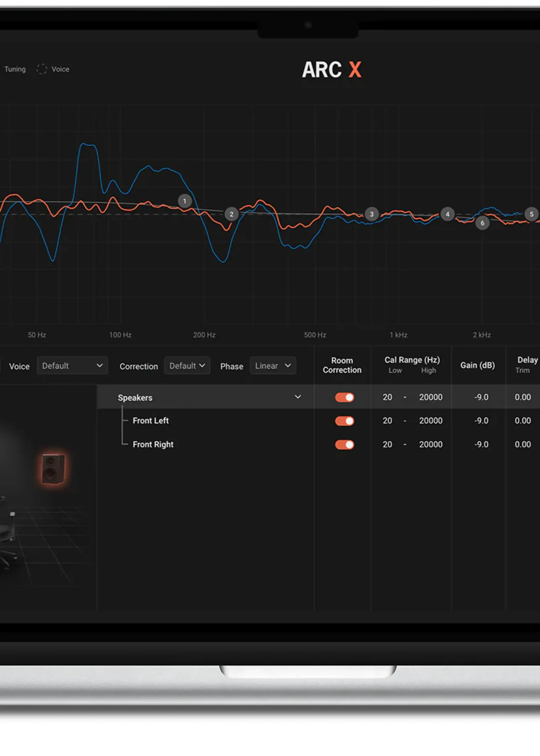
Task: Select the Speakers row label
Action: tap(135, 398)
